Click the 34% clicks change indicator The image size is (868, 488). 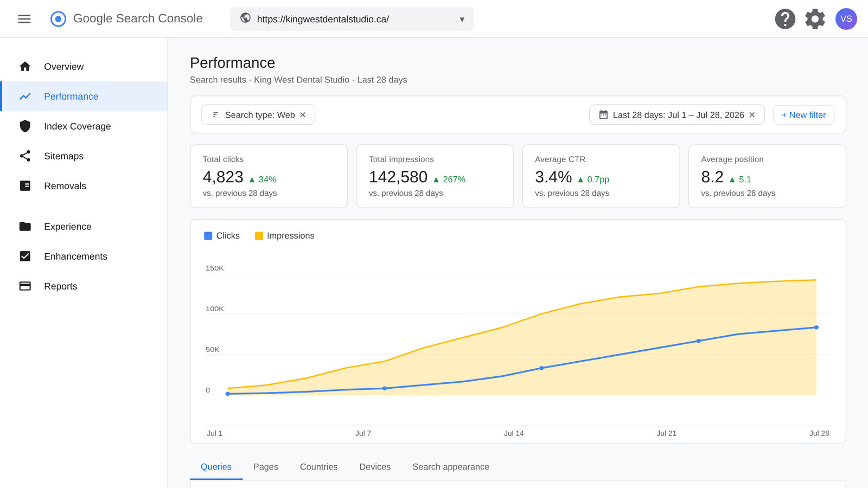click(x=263, y=179)
